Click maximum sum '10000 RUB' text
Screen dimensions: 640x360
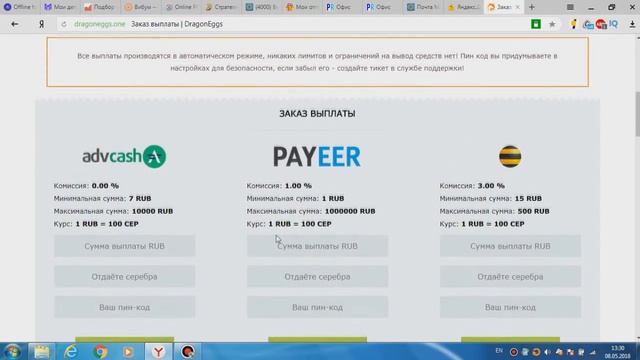(x=153, y=211)
